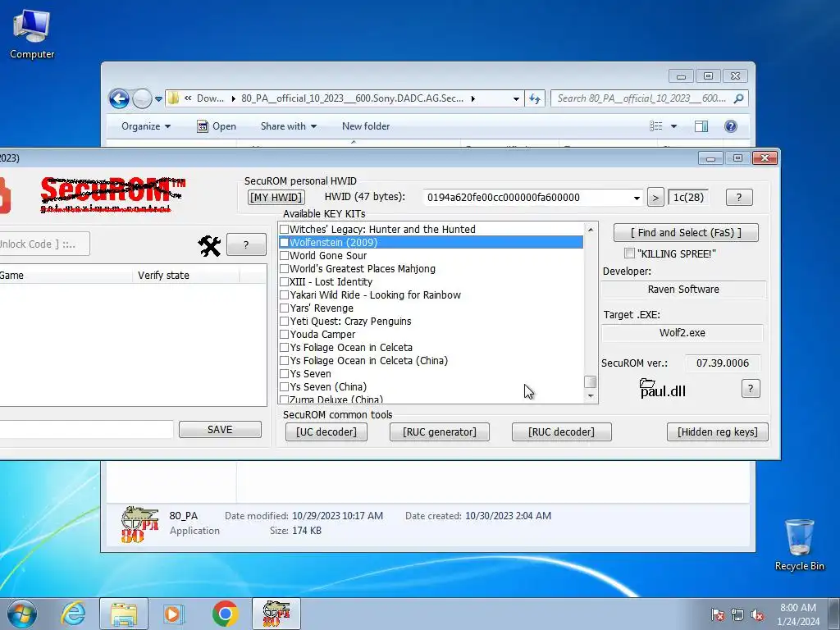This screenshot has width=840, height=630.
Task: Open the Share with dropdown
Action: pos(288,126)
